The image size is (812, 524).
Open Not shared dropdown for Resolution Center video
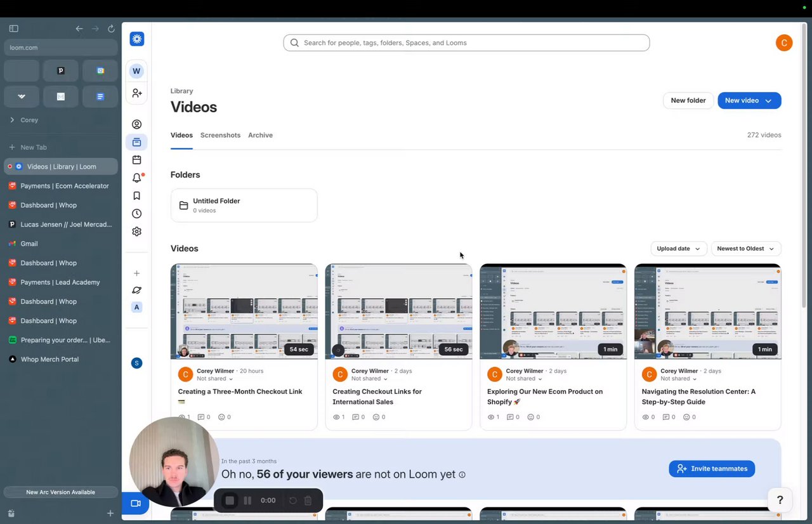(x=679, y=379)
